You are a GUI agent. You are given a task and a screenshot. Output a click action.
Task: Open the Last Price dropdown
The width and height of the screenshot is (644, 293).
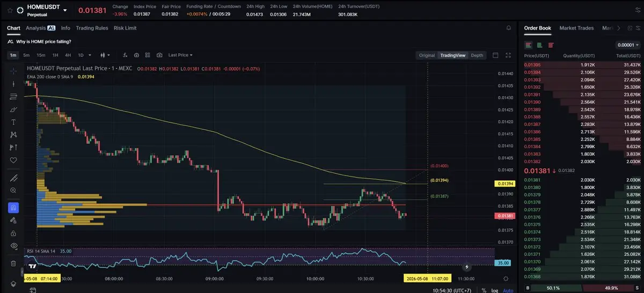(x=180, y=55)
